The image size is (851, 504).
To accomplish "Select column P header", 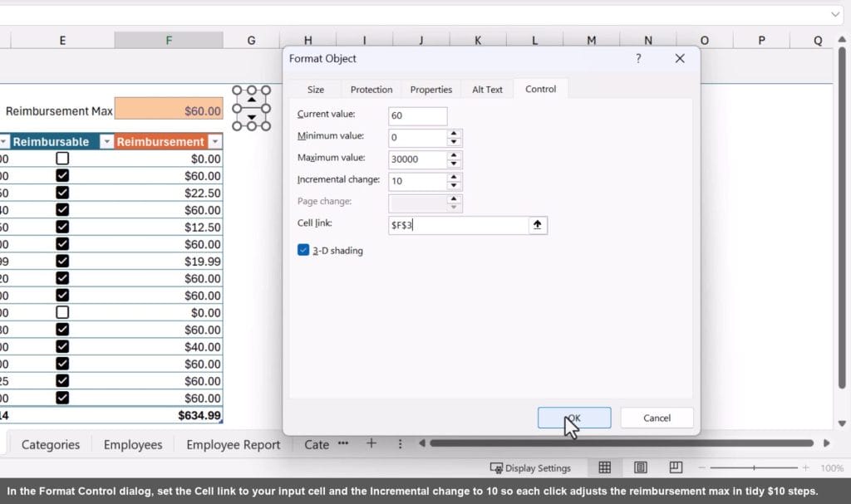I will click(761, 40).
